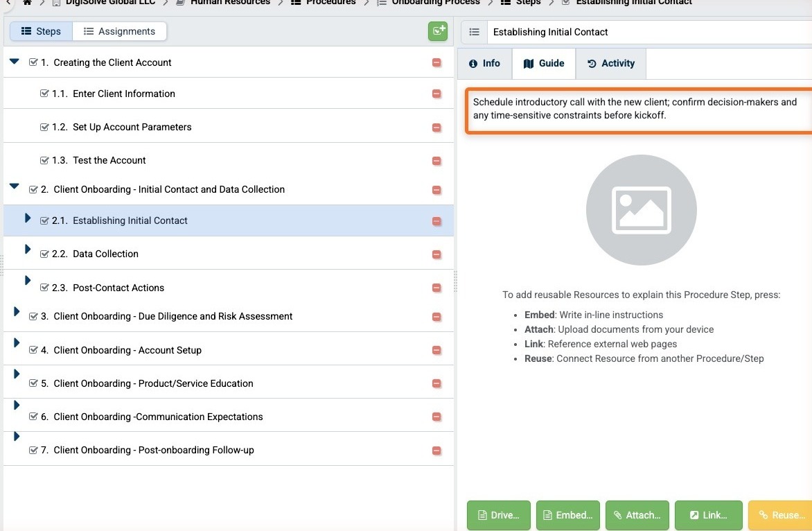Select row 3. Due Diligence and Risk Assessment
This screenshot has width=812, height=531.
click(229, 316)
